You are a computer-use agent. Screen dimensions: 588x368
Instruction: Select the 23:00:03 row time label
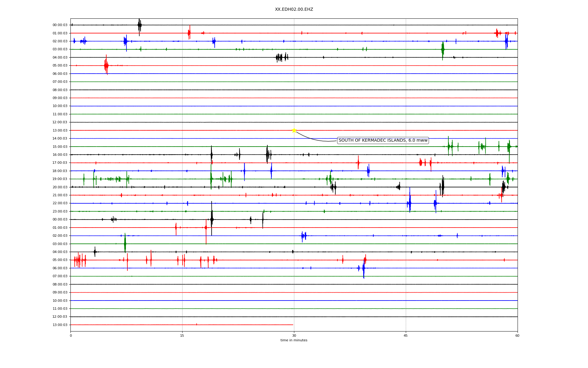pos(60,211)
